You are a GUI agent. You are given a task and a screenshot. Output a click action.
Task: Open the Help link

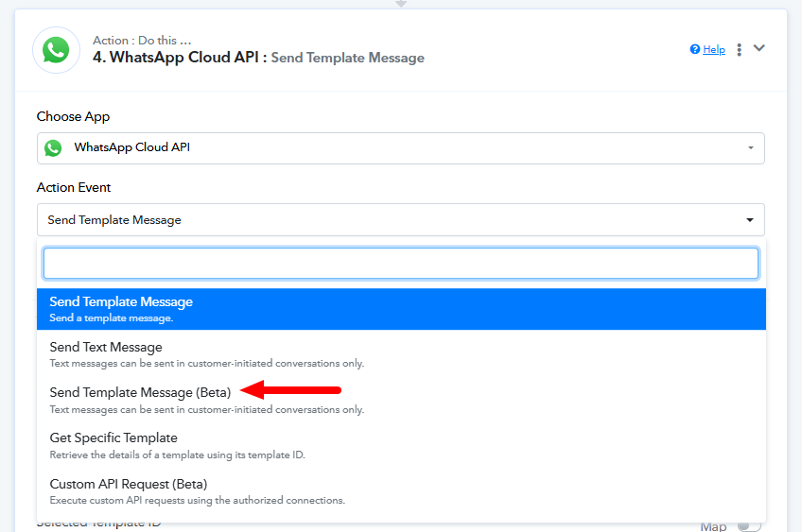point(713,49)
